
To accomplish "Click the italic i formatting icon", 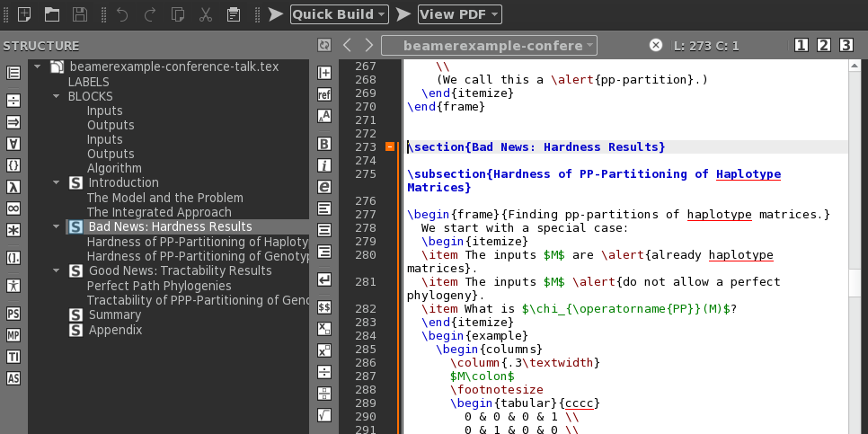I will point(324,165).
